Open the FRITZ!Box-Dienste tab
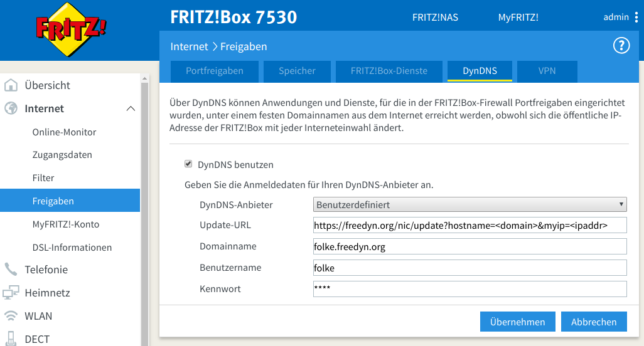644x346 pixels. coord(389,71)
